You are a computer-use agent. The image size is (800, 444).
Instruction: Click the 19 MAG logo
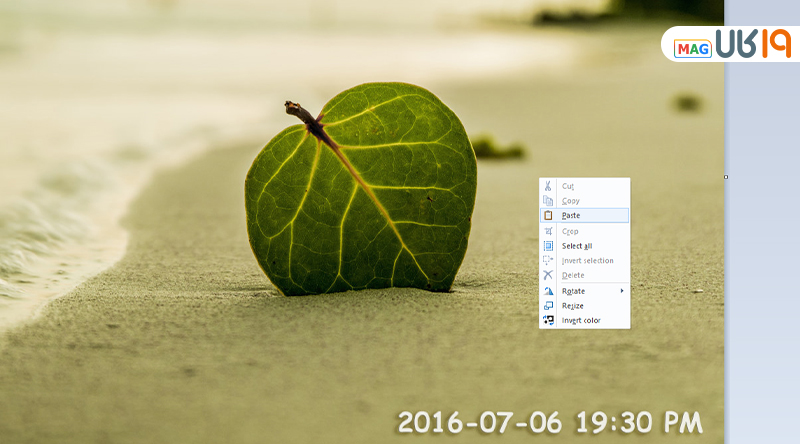point(731,45)
